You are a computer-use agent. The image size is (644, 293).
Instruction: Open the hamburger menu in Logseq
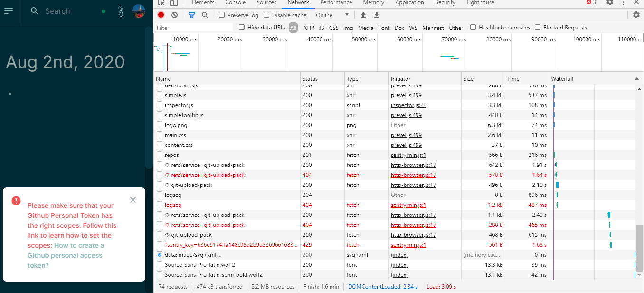coord(9,11)
